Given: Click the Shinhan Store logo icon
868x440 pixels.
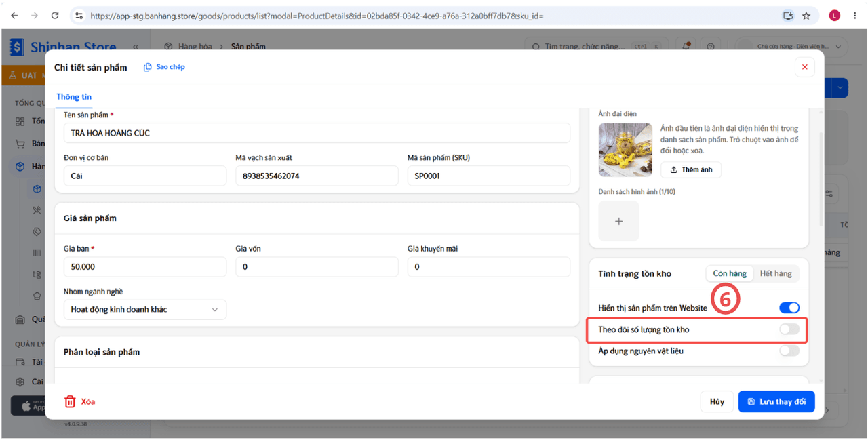Looking at the screenshot, I should pyautogui.click(x=17, y=47).
